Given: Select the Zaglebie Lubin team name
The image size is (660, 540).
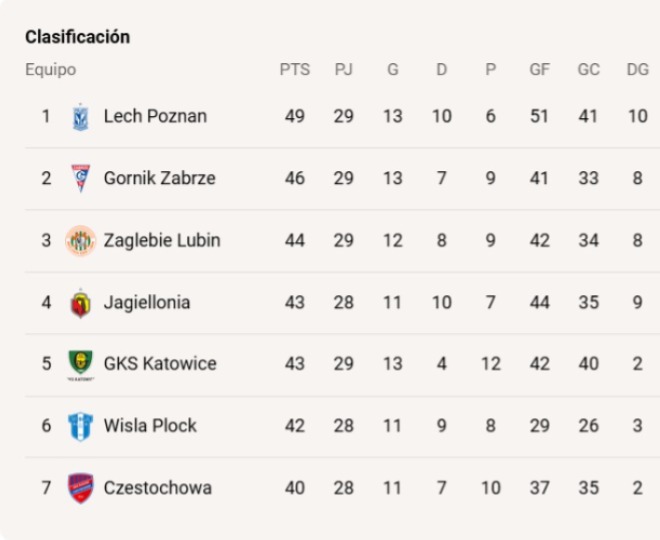Looking at the screenshot, I should (162, 240).
